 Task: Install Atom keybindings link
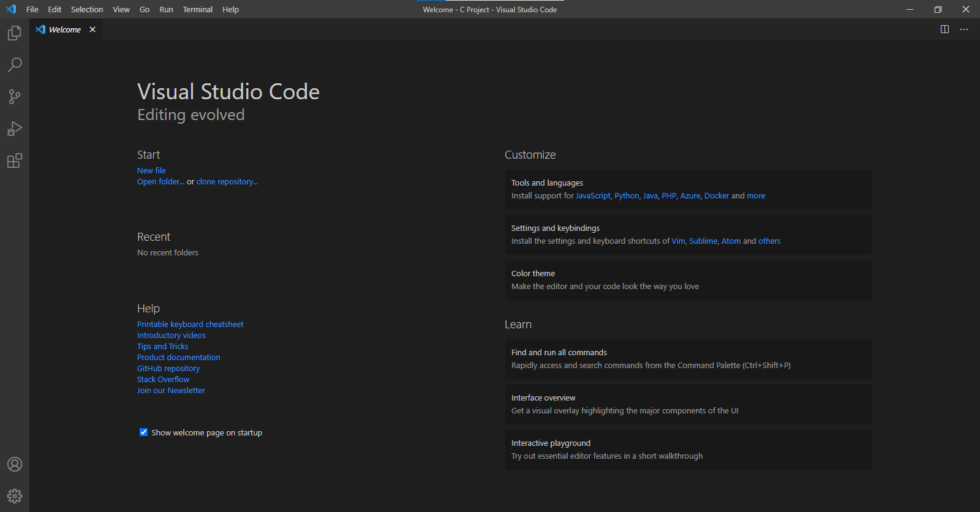pyautogui.click(x=731, y=241)
